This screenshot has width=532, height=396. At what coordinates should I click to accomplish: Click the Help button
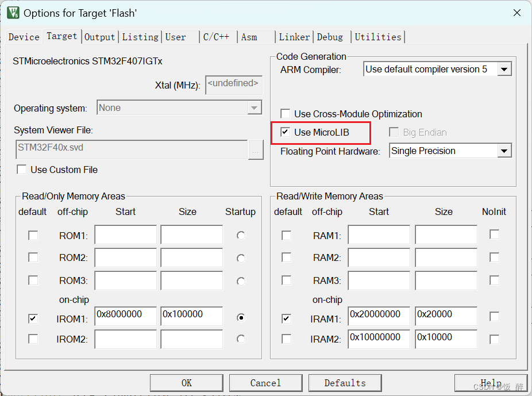(491, 383)
